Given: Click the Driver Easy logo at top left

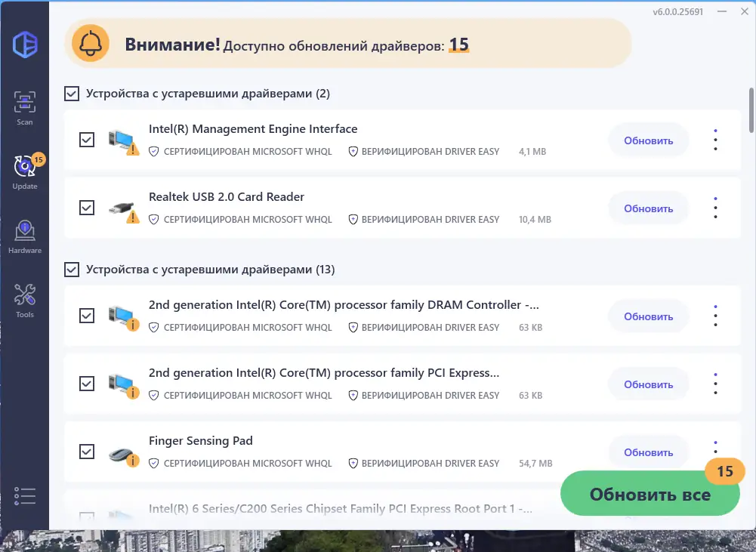Looking at the screenshot, I should click(24, 45).
